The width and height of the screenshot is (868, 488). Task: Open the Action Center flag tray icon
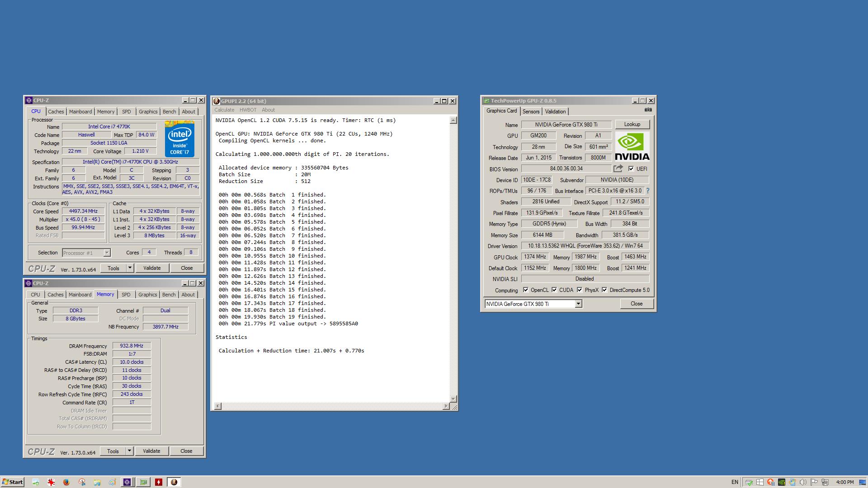tap(814, 482)
